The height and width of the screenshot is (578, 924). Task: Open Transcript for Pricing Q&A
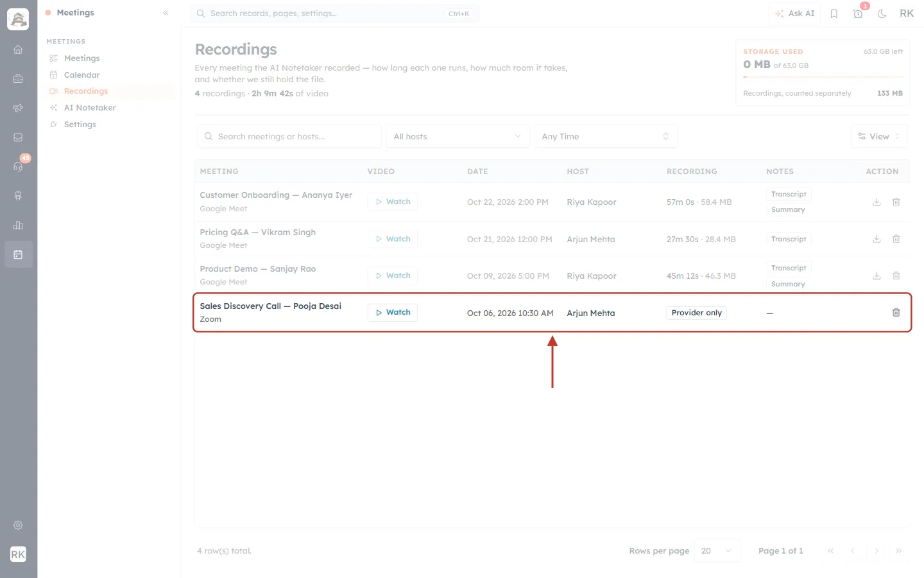coord(789,239)
